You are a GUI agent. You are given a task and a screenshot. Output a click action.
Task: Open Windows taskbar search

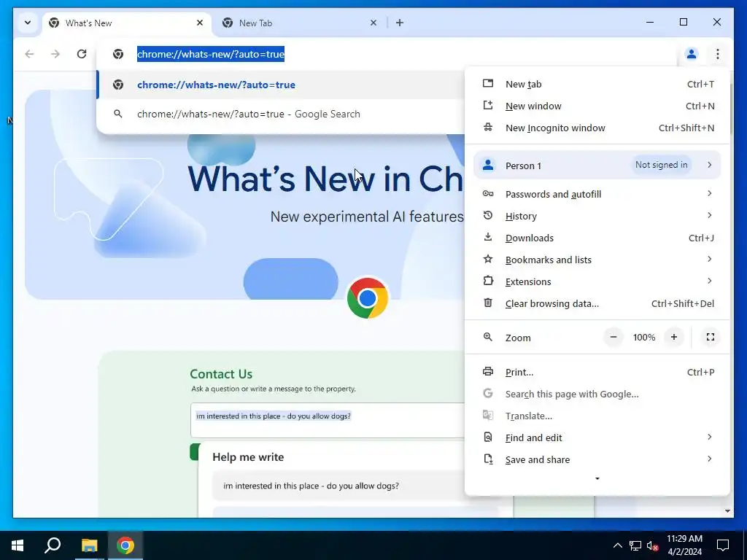point(53,545)
